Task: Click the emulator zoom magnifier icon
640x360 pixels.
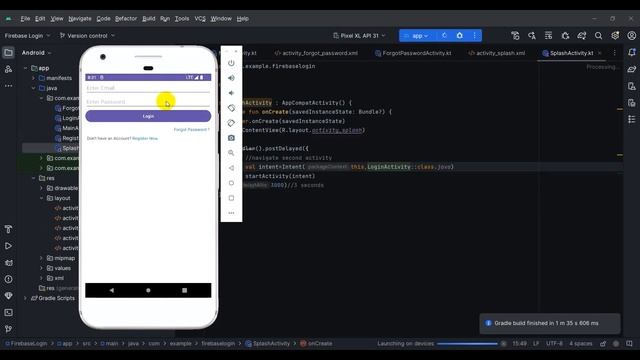Action: [231, 153]
